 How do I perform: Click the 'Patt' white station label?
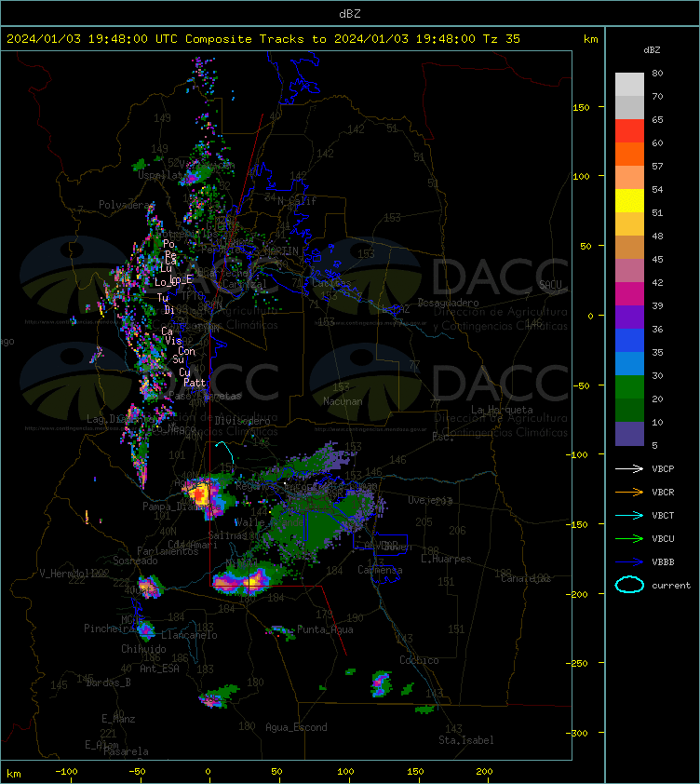pyautogui.click(x=194, y=383)
